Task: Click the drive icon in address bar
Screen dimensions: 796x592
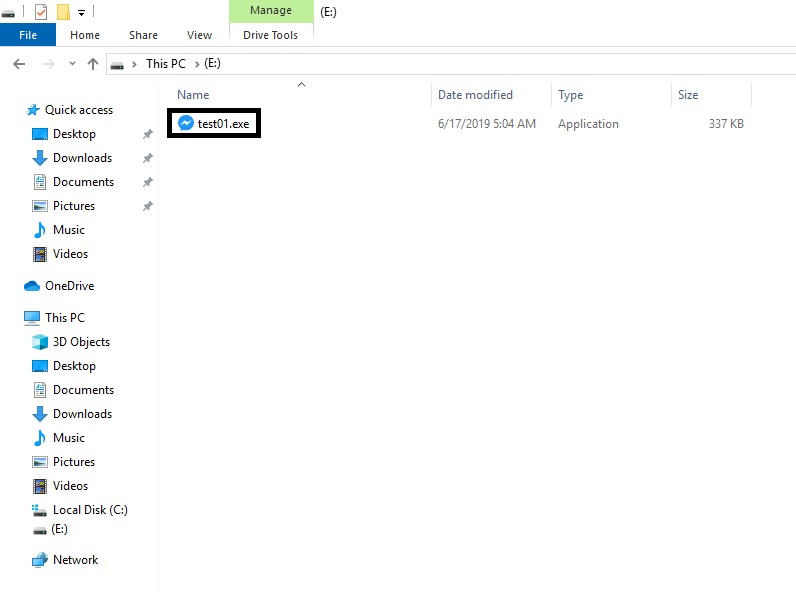Action: point(117,65)
